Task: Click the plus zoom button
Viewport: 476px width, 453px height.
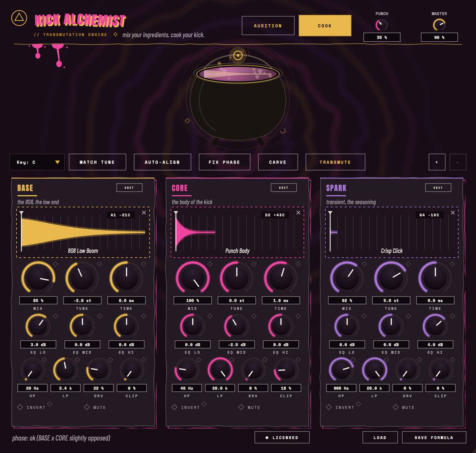Action: [x=437, y=162]
